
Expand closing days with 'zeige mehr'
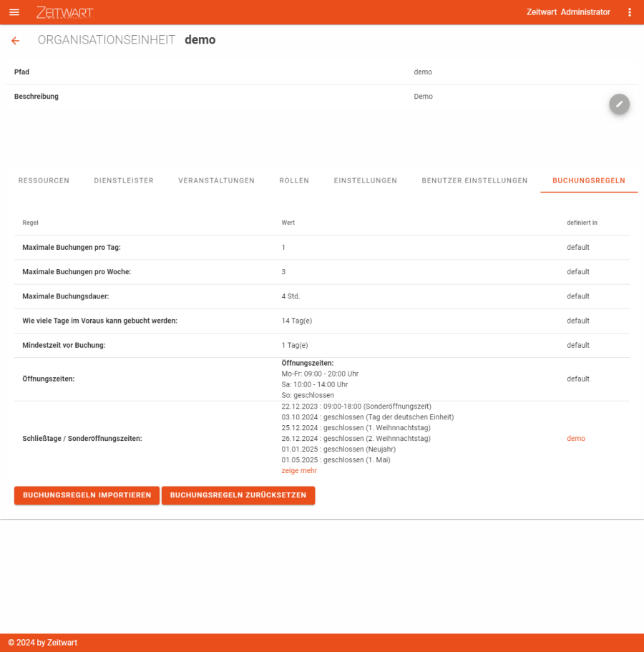(299, 471)
